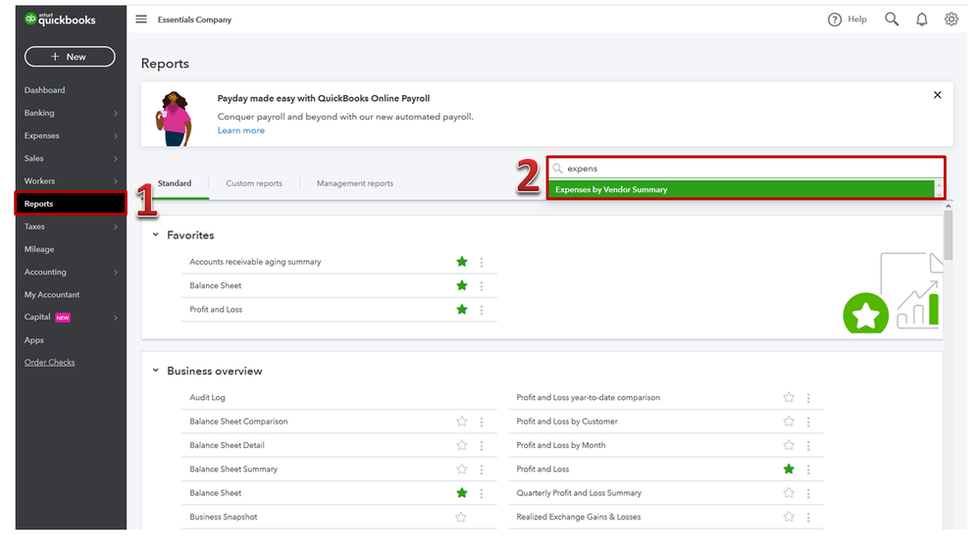Favorite Profit and Loss by Customer star
The height and width of the screenshot is (555, 980).
click(789, 422)
